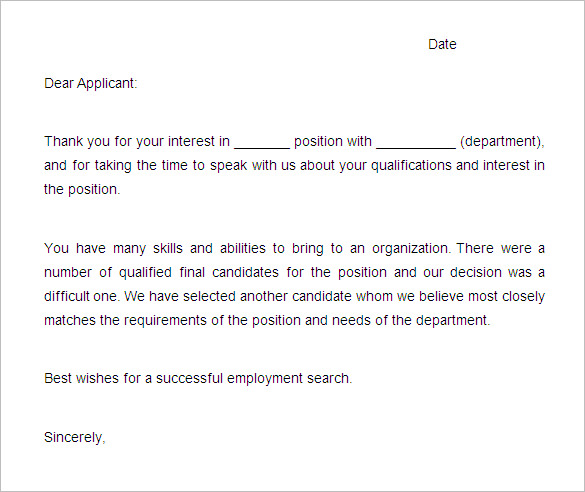
Task: Click the words difficult one
Action: tap(82, 296)
